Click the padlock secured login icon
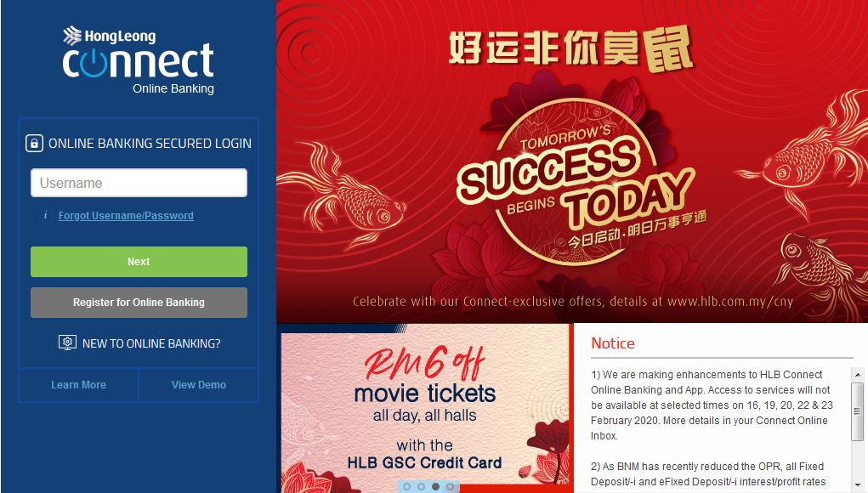Image resolution: width=868 pixels, height=493 pixels. click(34, 144)
